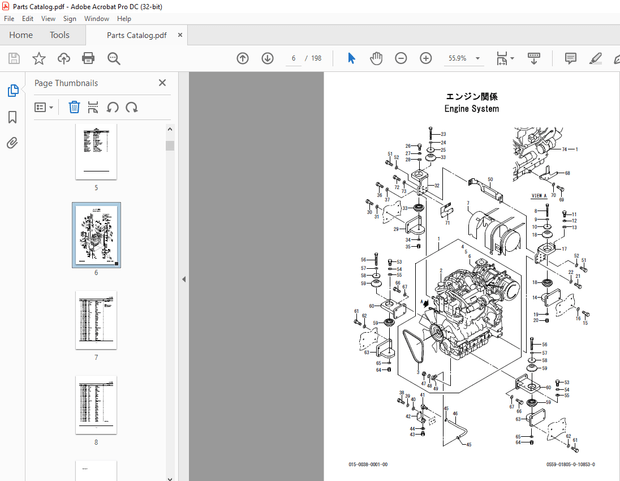Open the File menu
Image resolution: width=620 pixels, height=481 pixels.
(9, 19)
